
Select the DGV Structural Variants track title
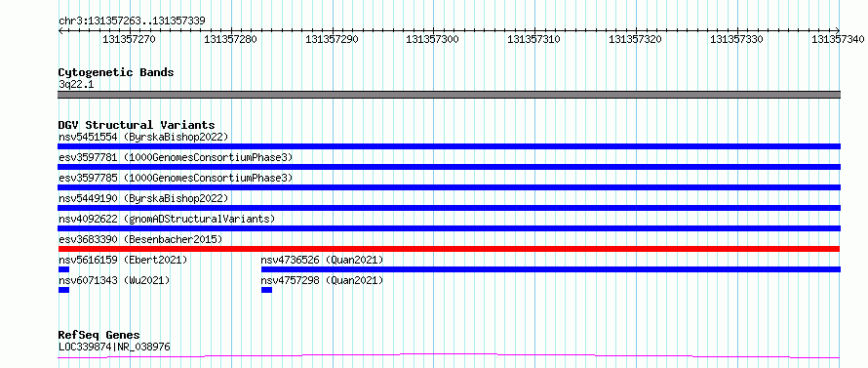[x=137, y=125]
